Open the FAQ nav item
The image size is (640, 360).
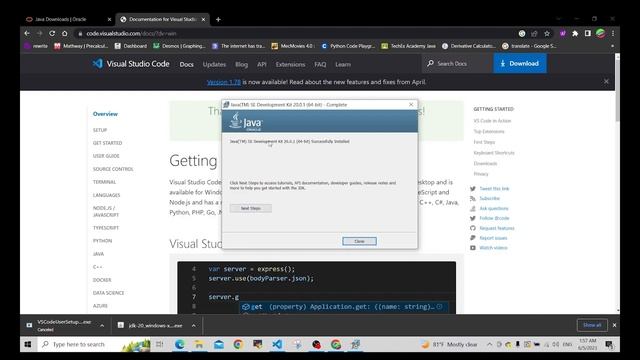coord(320,64)
